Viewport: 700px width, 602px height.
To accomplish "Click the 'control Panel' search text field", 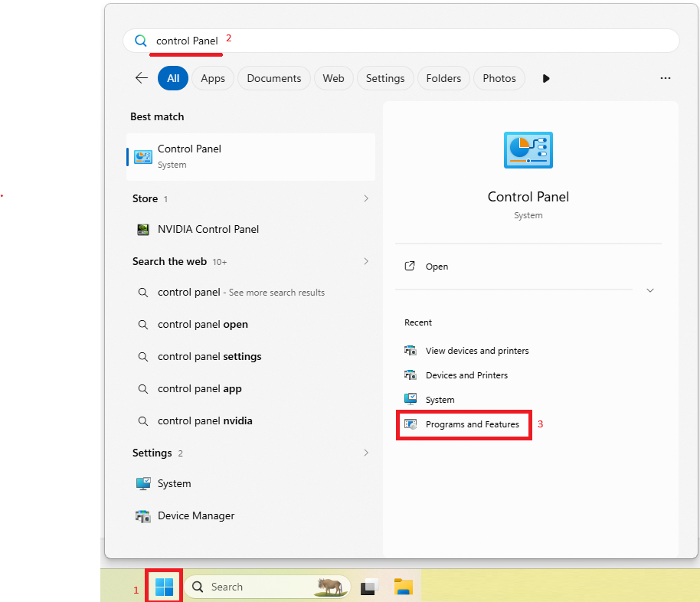I will (x=401, y=41).
